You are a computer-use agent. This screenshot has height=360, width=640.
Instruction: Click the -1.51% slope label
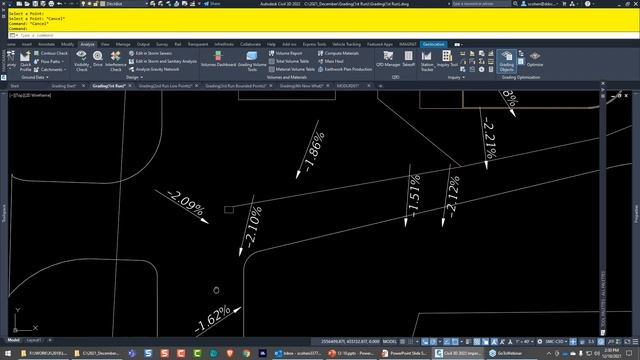[414, 196]
